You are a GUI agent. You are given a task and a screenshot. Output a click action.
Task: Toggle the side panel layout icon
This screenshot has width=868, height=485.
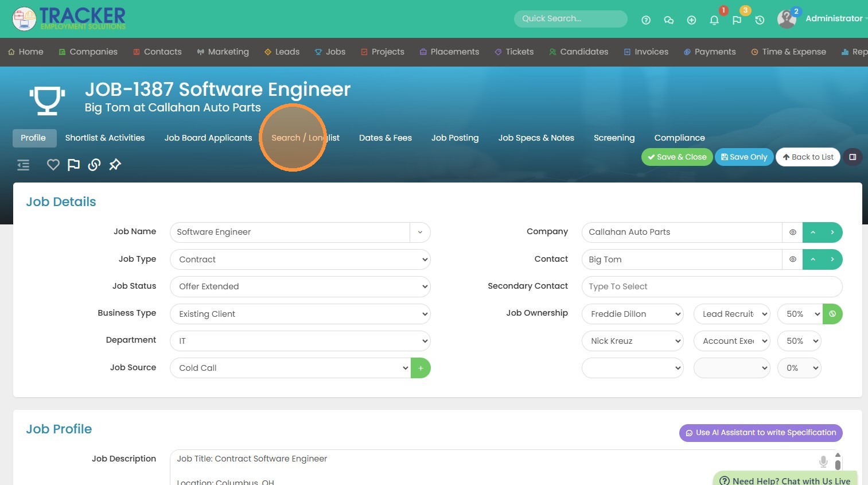[x=853, y=157]
